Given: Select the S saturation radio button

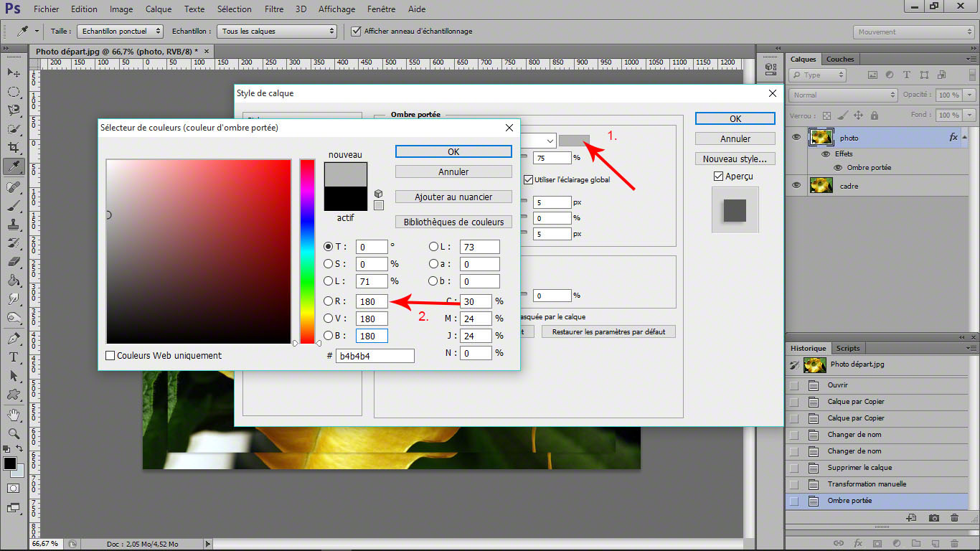Looking at the screenshot, I should [329, 264].
